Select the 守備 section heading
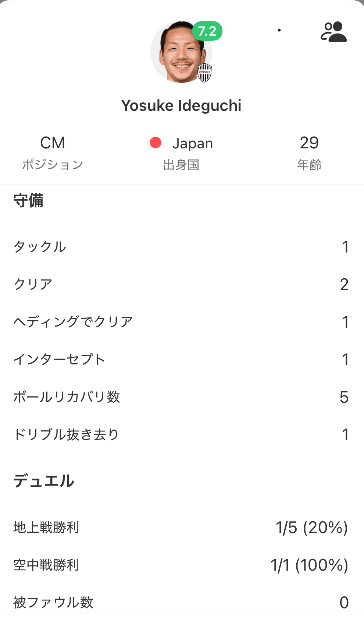This screenshot has width=364, height=617. [x=28, y=201]
